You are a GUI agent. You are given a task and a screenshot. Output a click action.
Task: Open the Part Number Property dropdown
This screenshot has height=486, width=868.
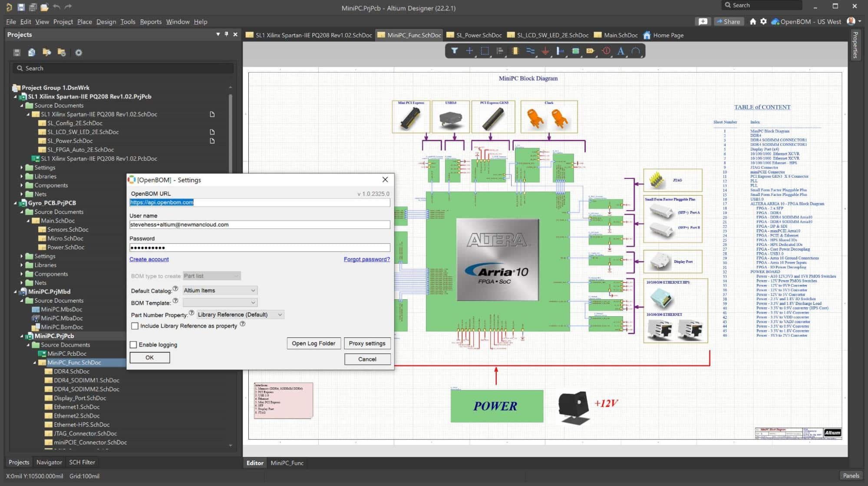(x=240, y=314)
